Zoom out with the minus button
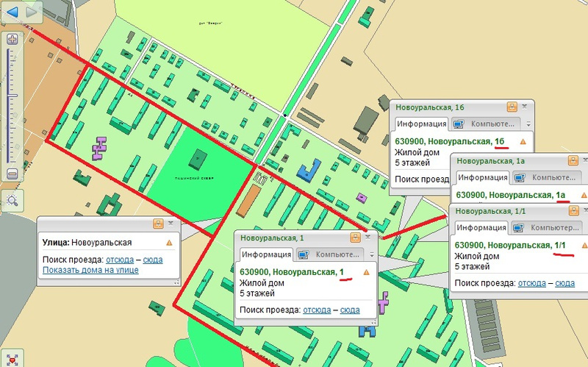This screenshot has width=588, height=367. click(12, 174)
